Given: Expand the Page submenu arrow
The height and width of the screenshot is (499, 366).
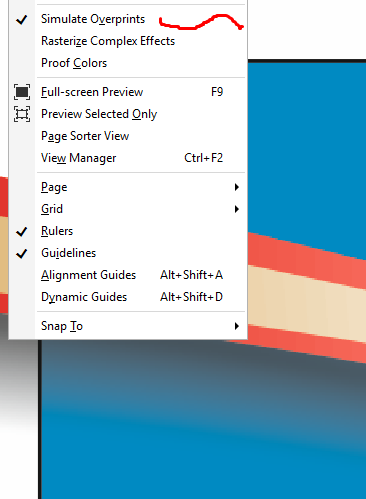Looking at the screenshot, I should tap(236, 187).
